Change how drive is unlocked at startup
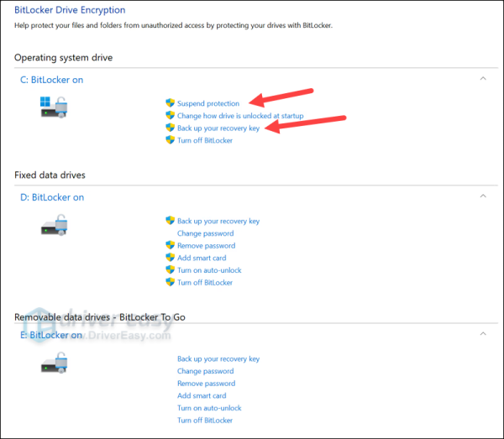 tap(240, 116)
